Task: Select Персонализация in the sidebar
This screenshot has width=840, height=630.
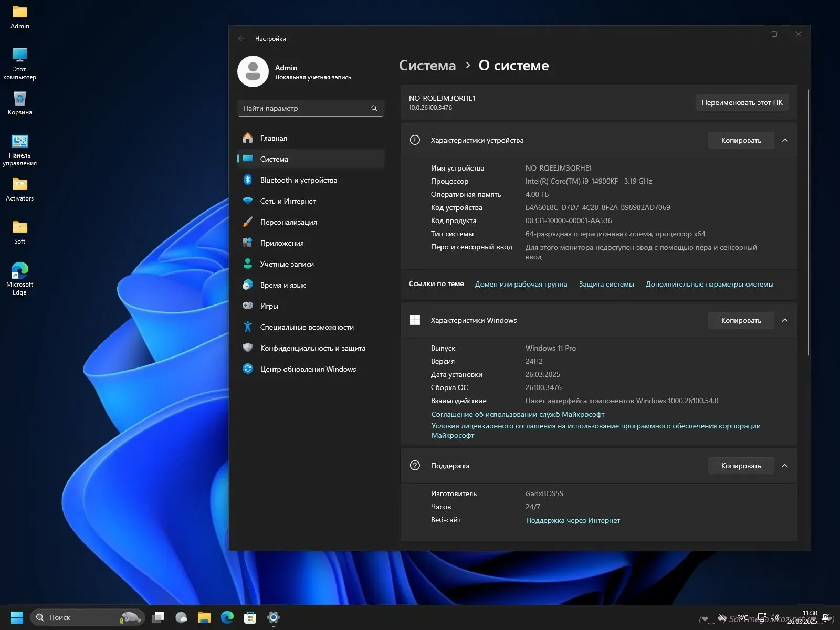Action: [288, 222]
